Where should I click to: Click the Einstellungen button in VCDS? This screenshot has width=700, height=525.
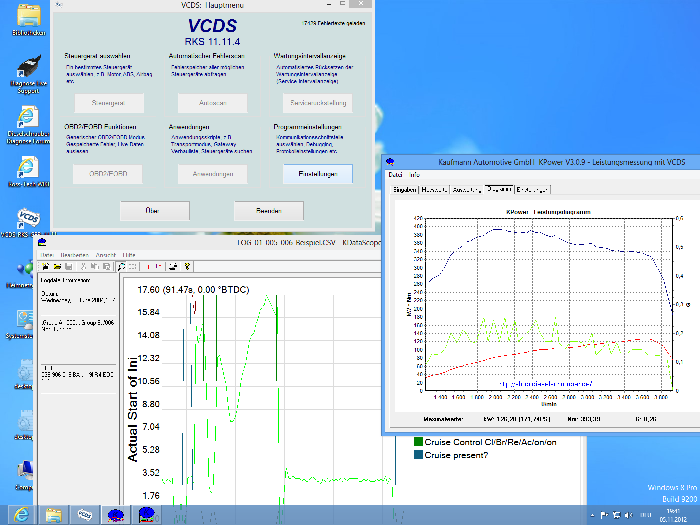tap(317, 174)
